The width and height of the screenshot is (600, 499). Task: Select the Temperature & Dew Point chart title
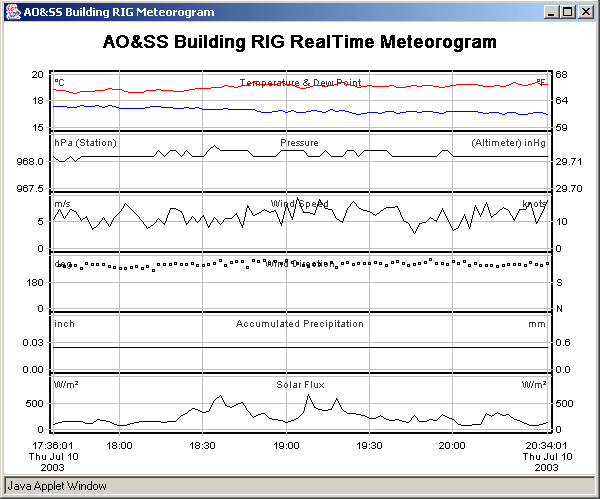click(x=300, y=82)
